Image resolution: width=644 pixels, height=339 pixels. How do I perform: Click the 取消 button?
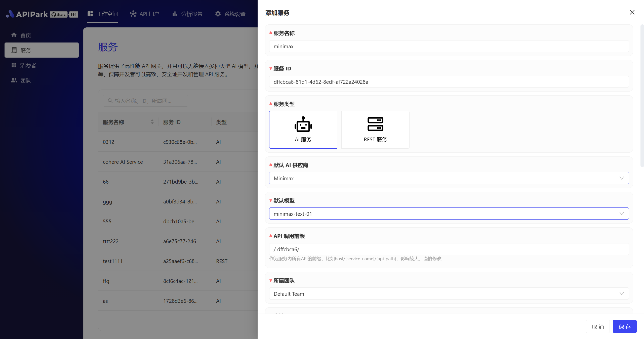[597, 326]
